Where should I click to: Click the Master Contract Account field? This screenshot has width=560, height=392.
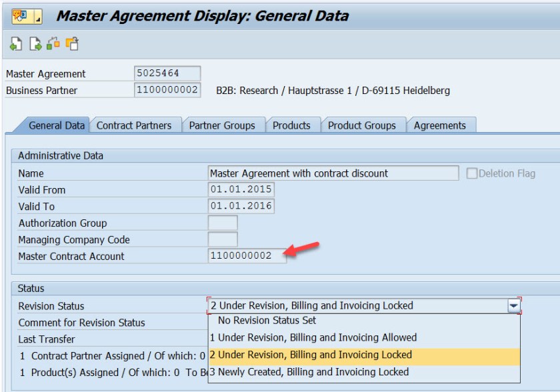tap(247, 255)
